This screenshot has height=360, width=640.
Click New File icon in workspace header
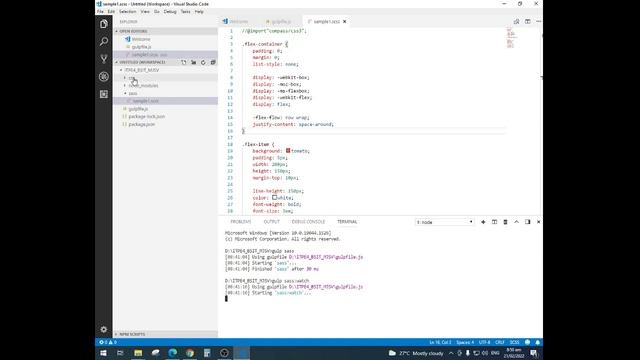coord(184,62)
